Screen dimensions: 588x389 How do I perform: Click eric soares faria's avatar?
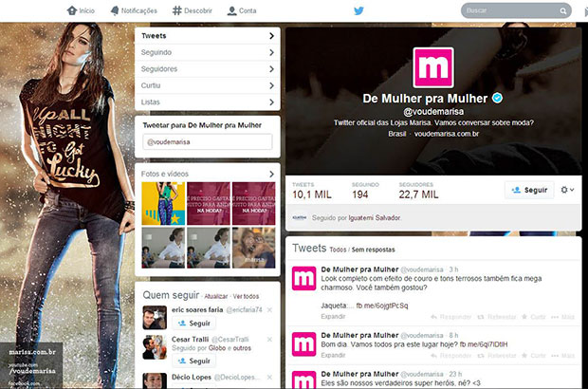(x=155, y=317)
